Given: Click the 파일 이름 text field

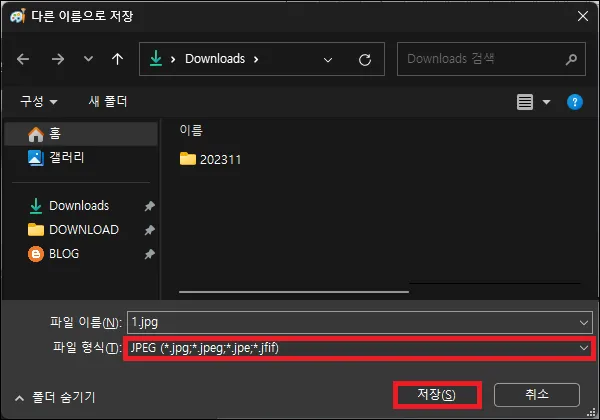Looking at the screenshot, I should click(x=360, y=322).
